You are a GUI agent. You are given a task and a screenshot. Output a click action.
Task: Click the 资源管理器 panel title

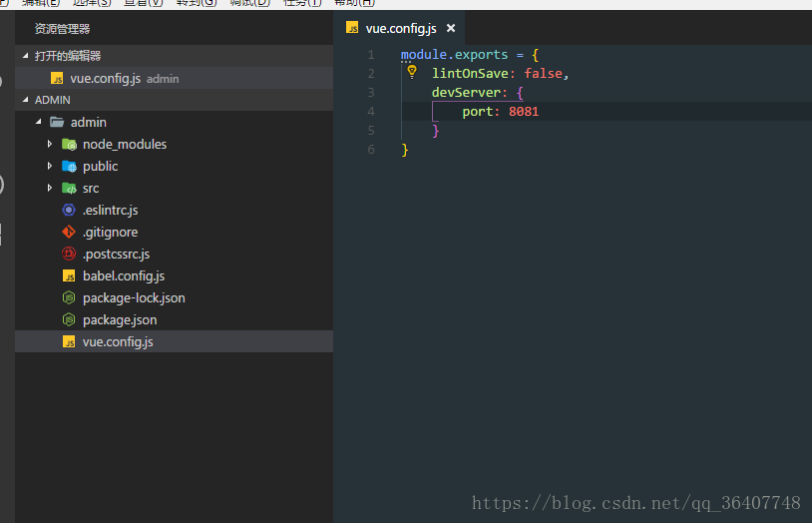62,29
